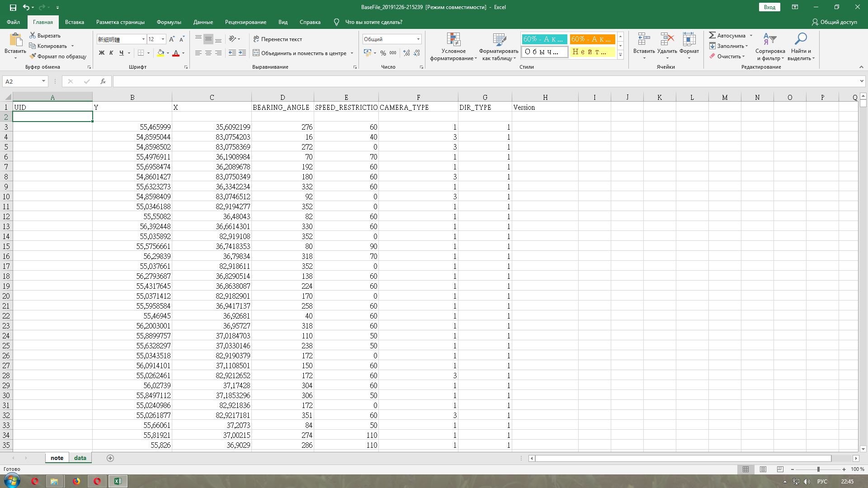Open the font size dropdown

point(163,39)
